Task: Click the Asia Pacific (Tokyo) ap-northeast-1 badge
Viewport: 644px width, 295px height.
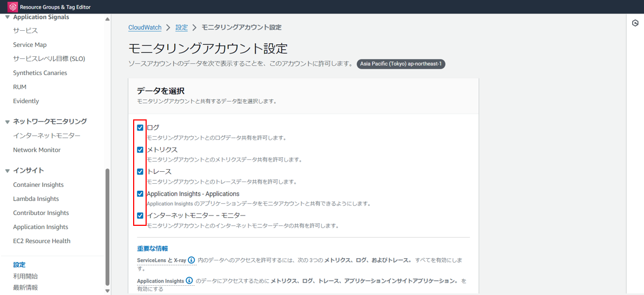Action: pos(401,64)
